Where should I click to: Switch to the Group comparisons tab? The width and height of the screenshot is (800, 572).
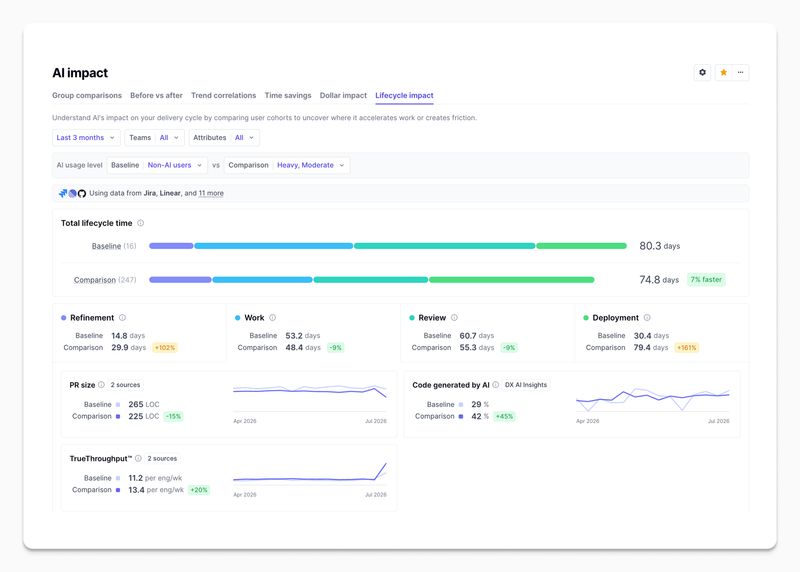tap(87, 95)
